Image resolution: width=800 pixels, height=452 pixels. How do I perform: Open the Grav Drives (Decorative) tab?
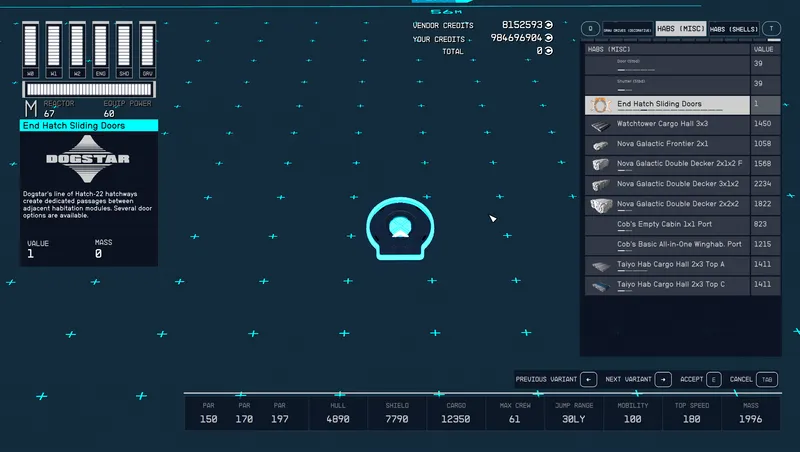(x=627, y=29)
